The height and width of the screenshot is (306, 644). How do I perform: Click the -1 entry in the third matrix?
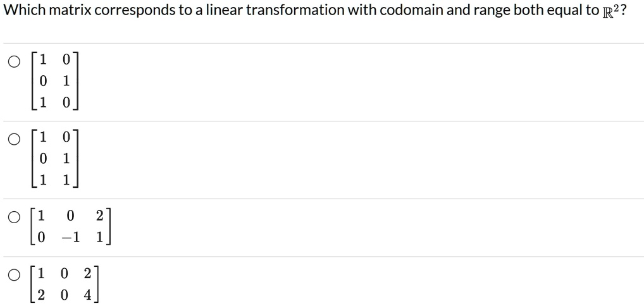pos(70,237)
